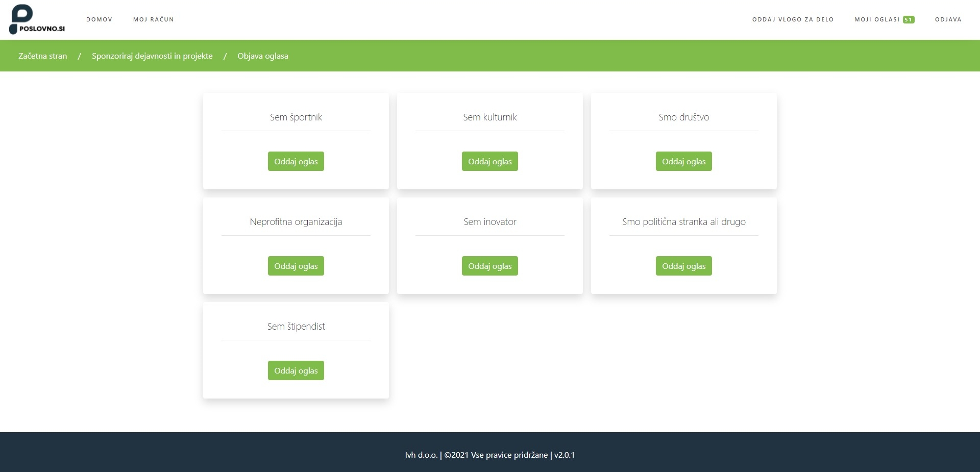The height and width of the screenshot is (472, 980).
Task: Submit ad for Smo društvo
Action: click(683, 161)
